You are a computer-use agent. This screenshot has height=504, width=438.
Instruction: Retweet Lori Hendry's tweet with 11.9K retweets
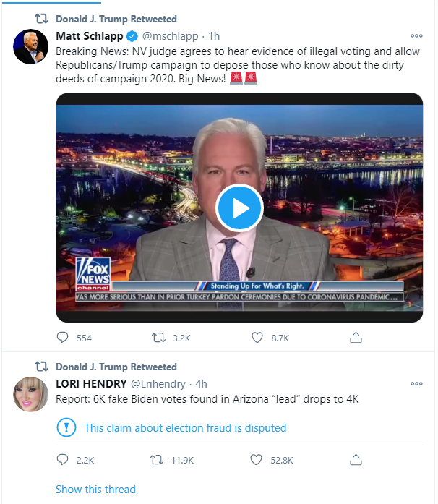click(157, 460)
